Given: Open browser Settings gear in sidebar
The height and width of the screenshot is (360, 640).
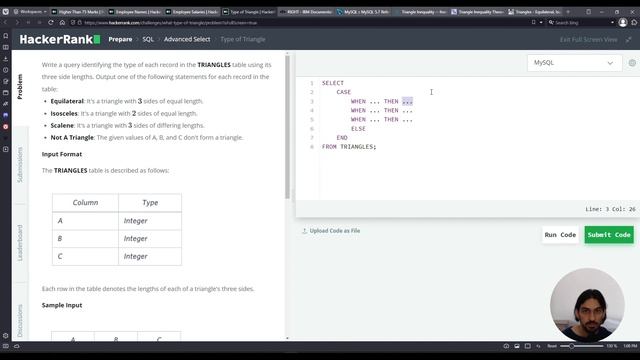Looking at the screenshot, I should pos(6,336).
